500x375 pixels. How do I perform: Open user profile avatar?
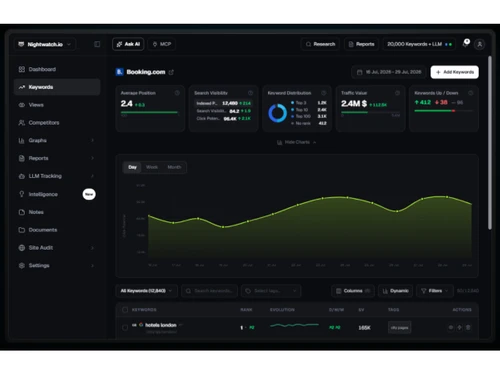480,44
